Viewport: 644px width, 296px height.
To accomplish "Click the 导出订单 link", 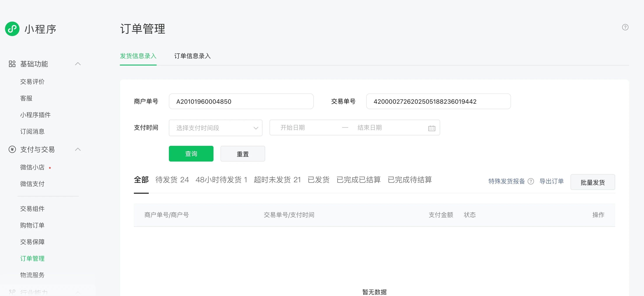I will coord(551,181).
